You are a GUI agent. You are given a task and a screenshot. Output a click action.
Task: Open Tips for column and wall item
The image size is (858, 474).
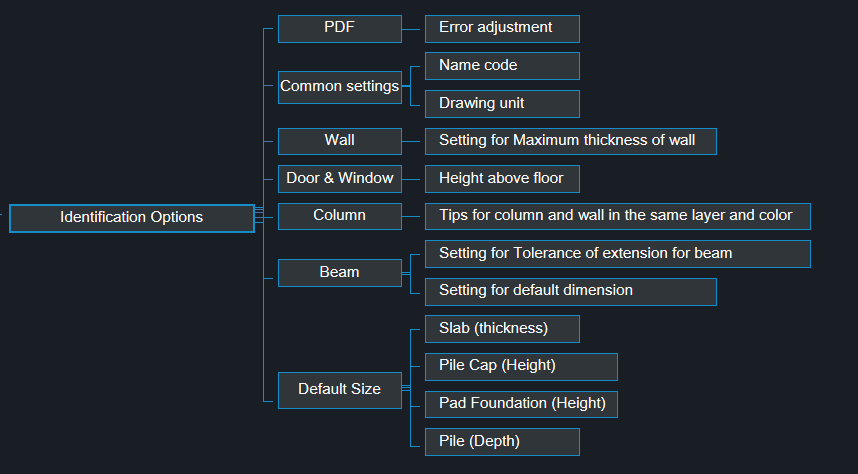pos(617,216)
